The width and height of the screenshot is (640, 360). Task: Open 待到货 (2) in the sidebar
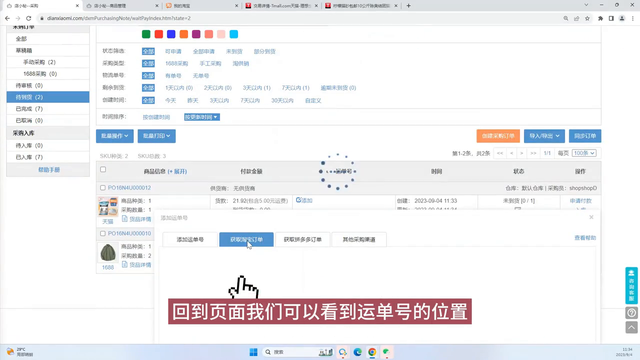(48, 97)
